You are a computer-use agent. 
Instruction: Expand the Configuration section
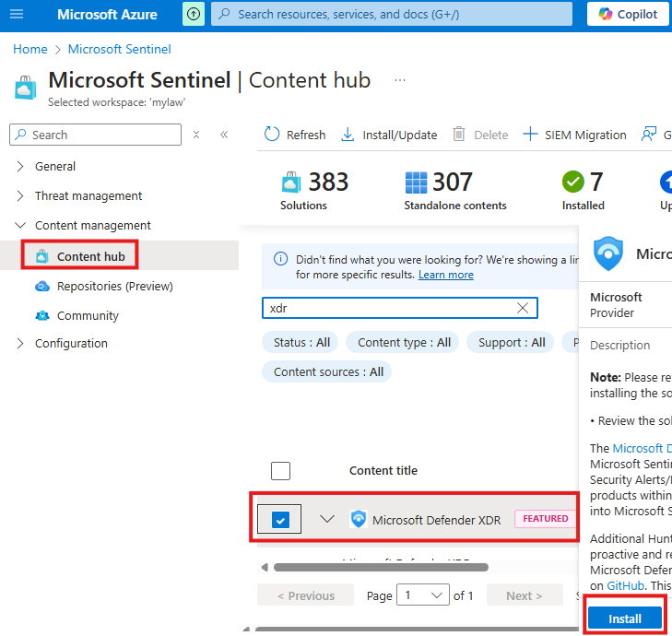[19, 343]
